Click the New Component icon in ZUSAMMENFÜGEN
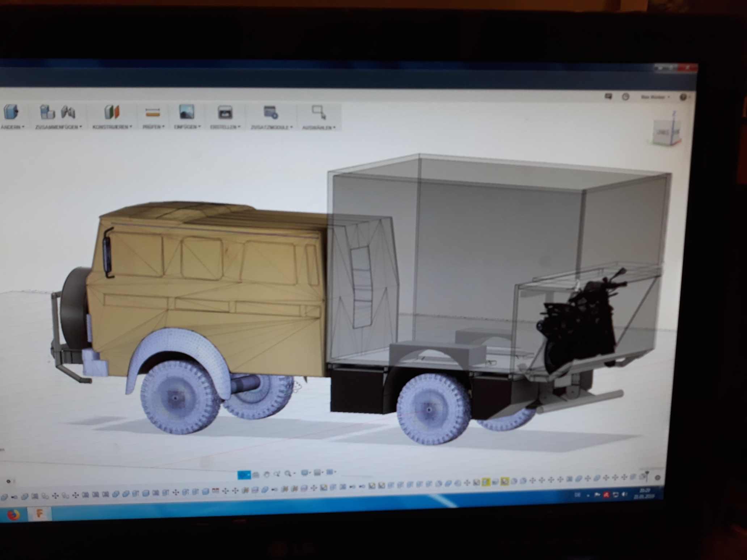The height and width of the screenshot is (560, 747). (x=47, y=112)
